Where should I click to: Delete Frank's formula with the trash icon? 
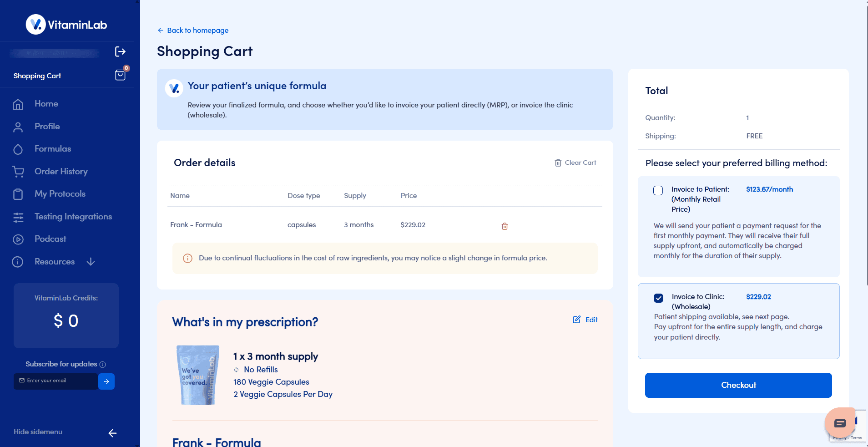505,226
